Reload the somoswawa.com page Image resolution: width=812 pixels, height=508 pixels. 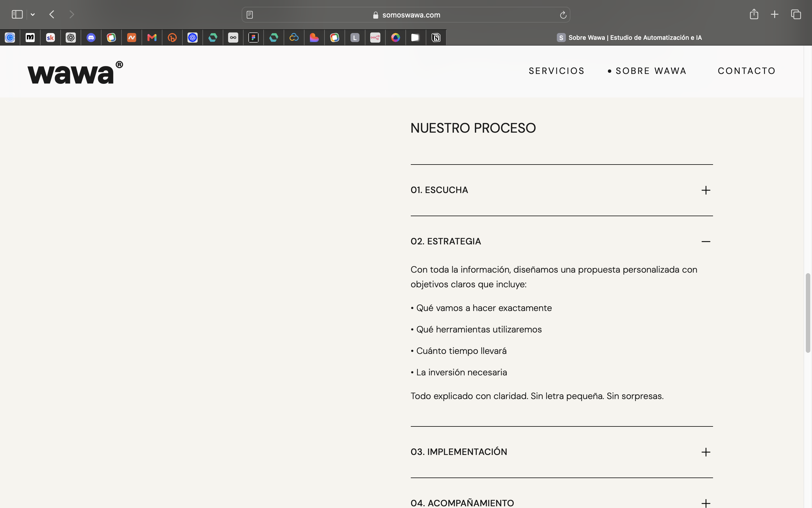[x=563, y=15]
